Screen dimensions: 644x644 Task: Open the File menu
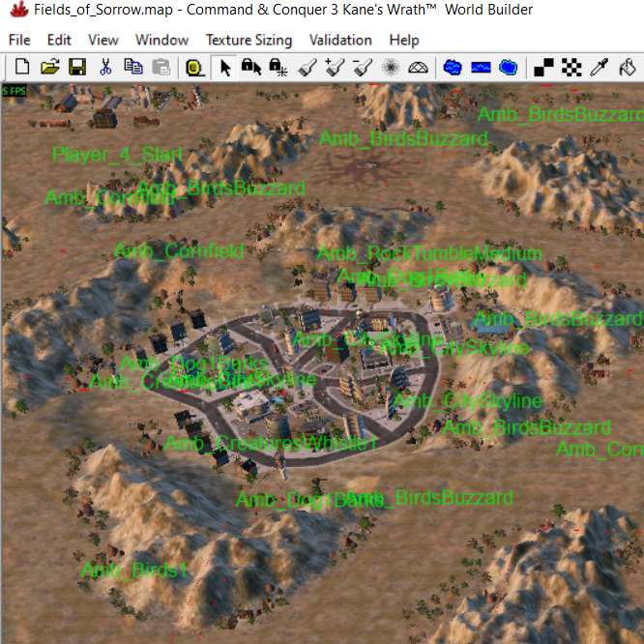pos(19,40)
